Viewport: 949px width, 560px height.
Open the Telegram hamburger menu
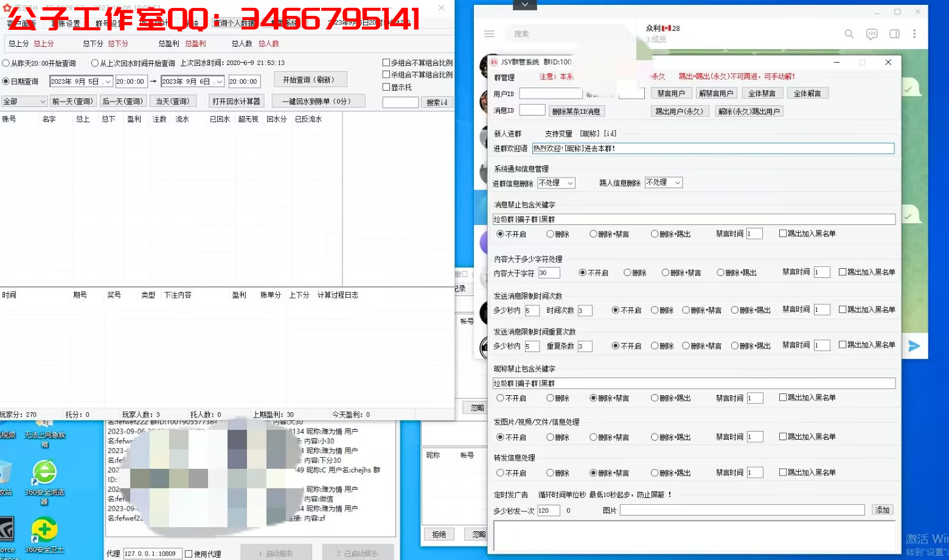489,34
